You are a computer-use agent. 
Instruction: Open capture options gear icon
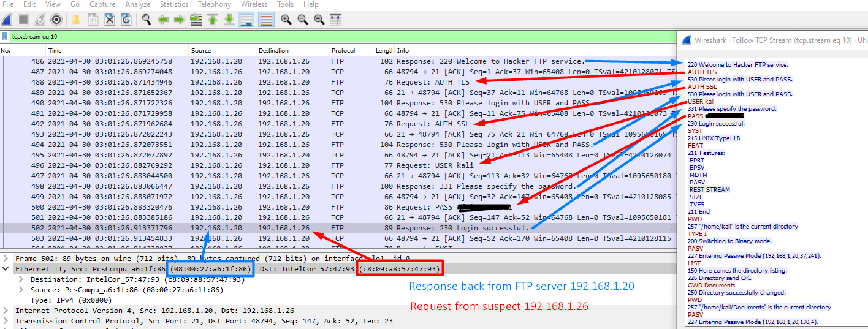[x=56, y=20]
